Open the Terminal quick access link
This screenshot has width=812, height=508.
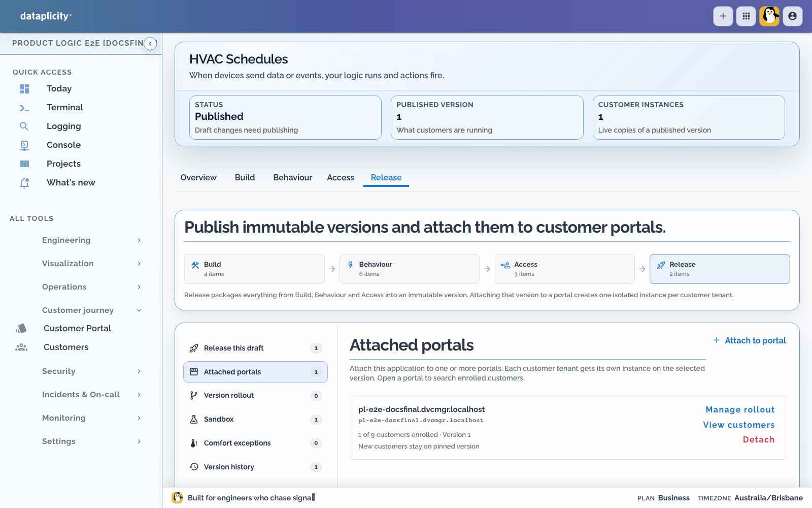click(65, 108)
